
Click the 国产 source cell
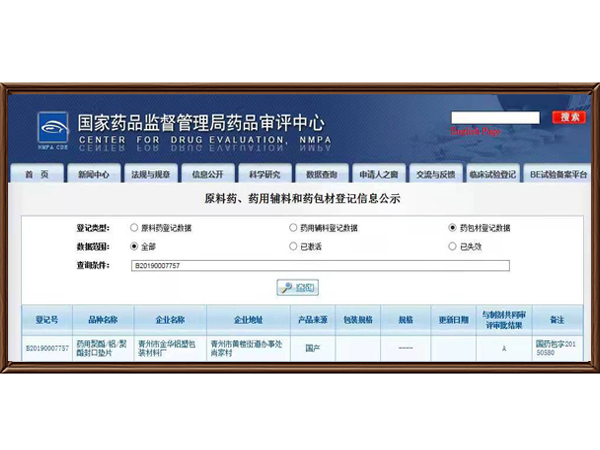[x=313, y=348]
